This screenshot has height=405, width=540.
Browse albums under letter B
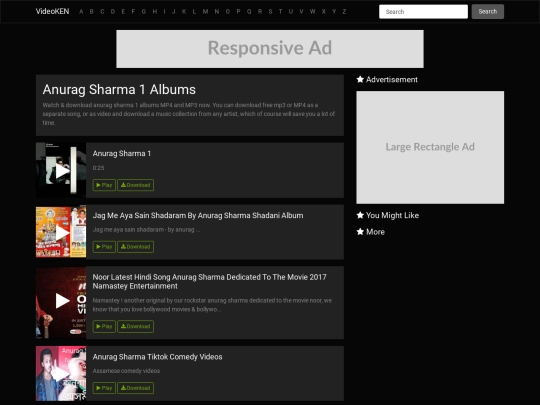point(92,11)
